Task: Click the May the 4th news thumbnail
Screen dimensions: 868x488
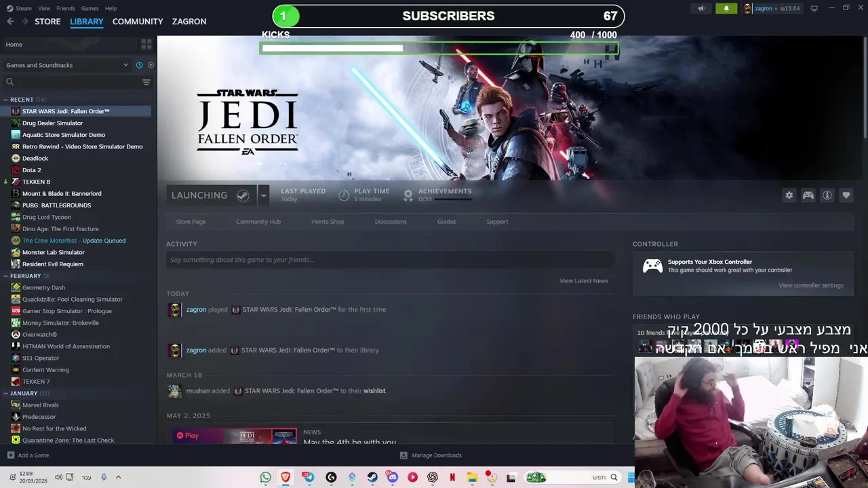Action: pos(234,435)
